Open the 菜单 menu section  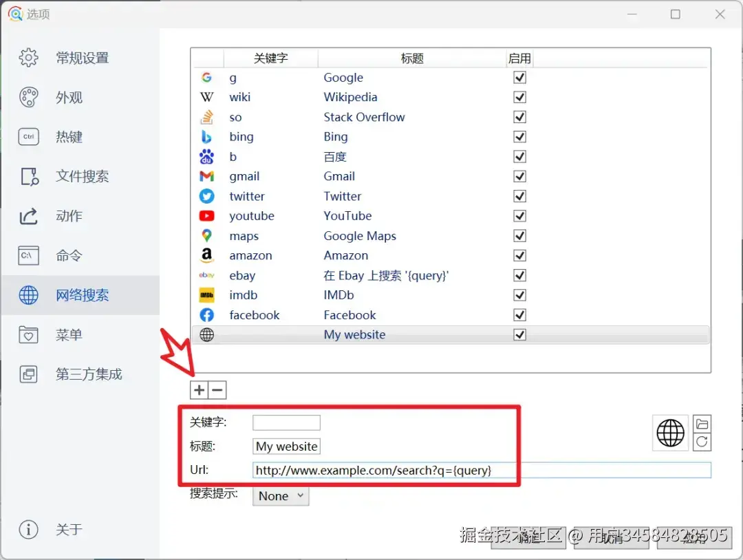[80, 335]
